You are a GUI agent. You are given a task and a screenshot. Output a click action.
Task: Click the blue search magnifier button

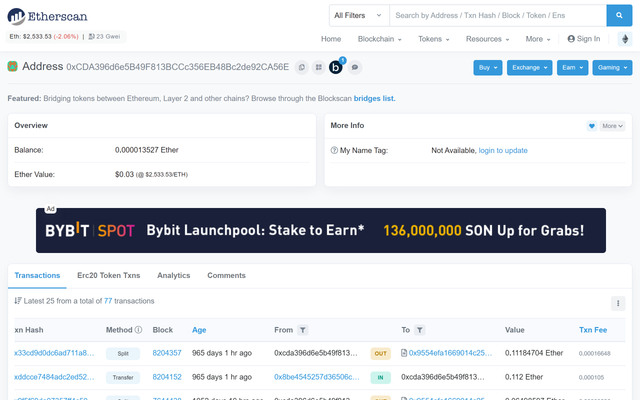[x=619, y=16]
